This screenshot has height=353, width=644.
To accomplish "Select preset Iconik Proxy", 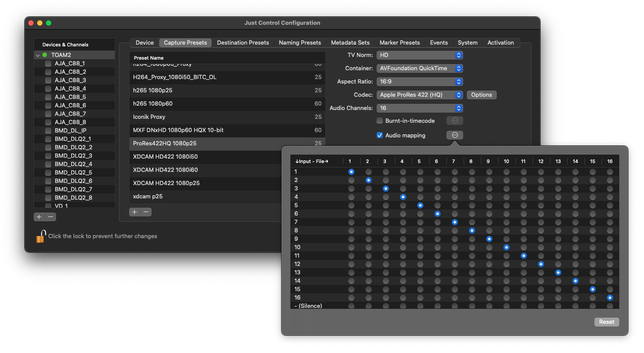I will pyautogui.click(x=227, y=117).
